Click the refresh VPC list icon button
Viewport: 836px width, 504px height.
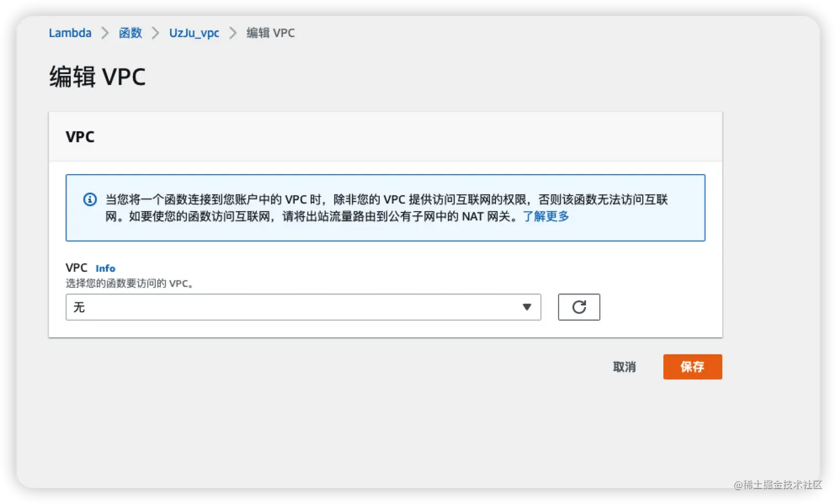[579, 307]
